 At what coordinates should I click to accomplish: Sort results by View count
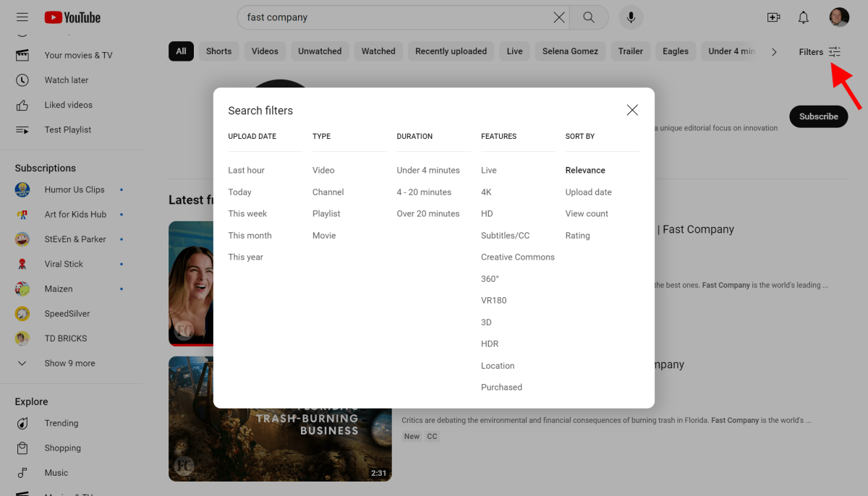587,214
